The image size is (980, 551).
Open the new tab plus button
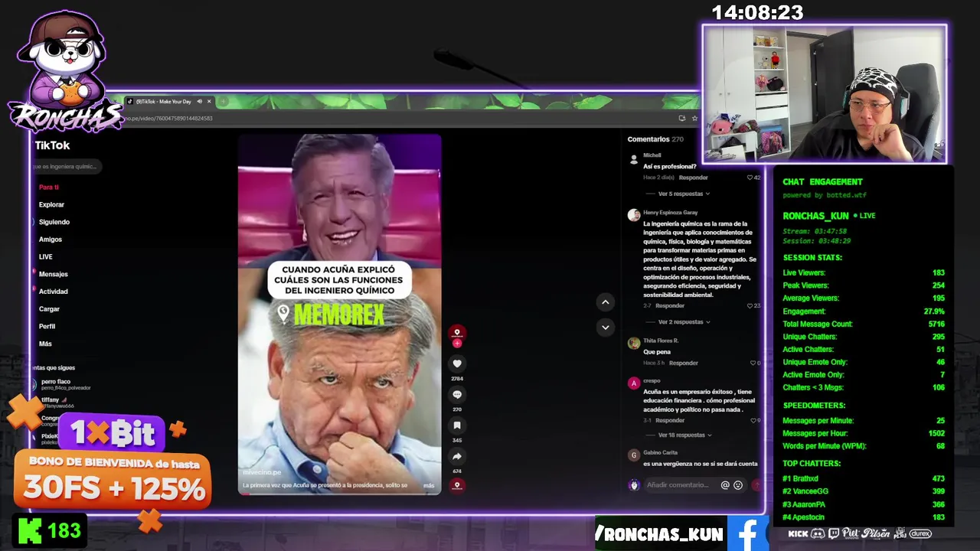point(223,101)
